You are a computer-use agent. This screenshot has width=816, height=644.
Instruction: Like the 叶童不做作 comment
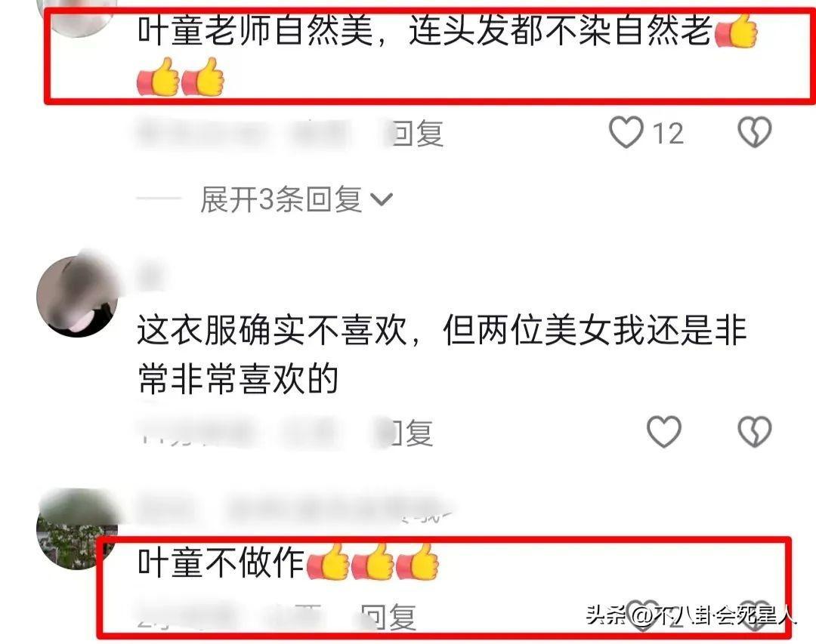642,615
